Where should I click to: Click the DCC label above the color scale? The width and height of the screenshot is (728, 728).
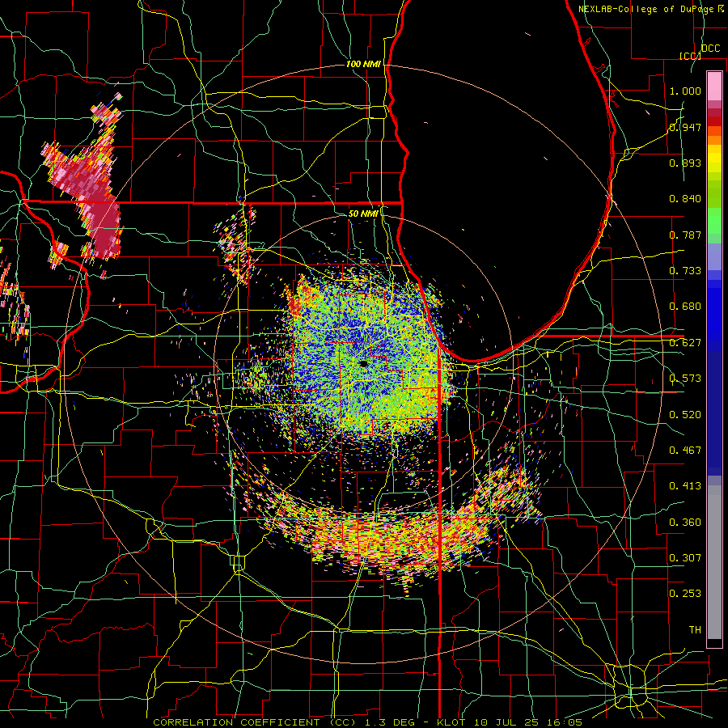pos(711,49)
